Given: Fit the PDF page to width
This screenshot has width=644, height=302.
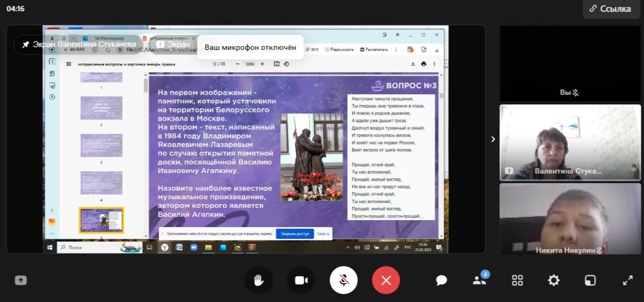Looking at the screenshot, I should pos(276,64).
